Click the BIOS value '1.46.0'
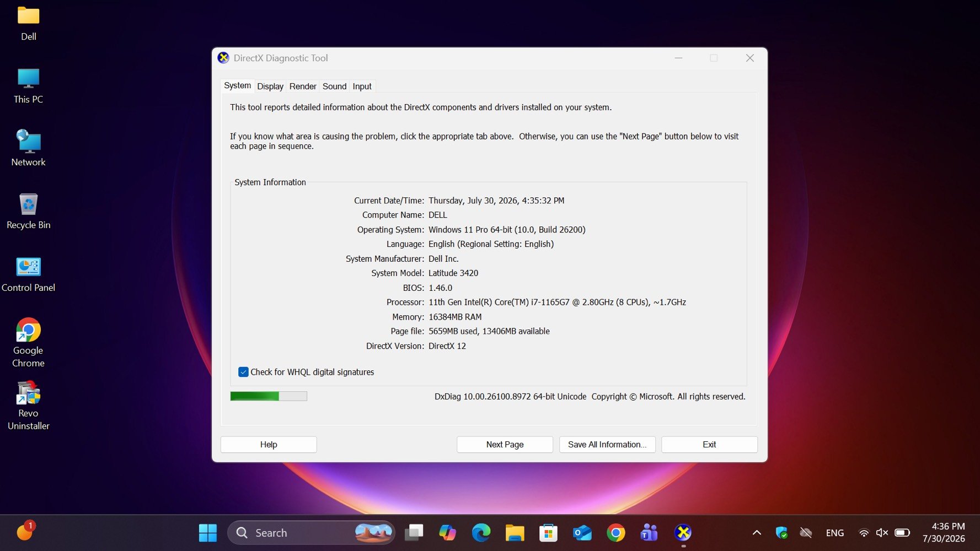The width and height of the screenshot is (980, 551). 440,288
